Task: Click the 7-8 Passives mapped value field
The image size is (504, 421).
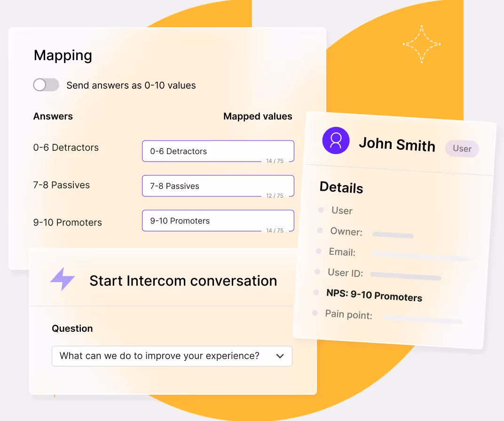Action: pyautogui.click(x=218, y=186)
